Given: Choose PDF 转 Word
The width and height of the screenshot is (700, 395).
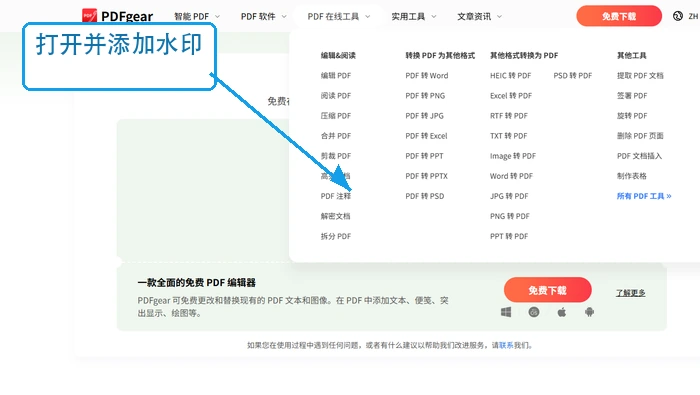Looking at the screenshot, I should [427, 75].
